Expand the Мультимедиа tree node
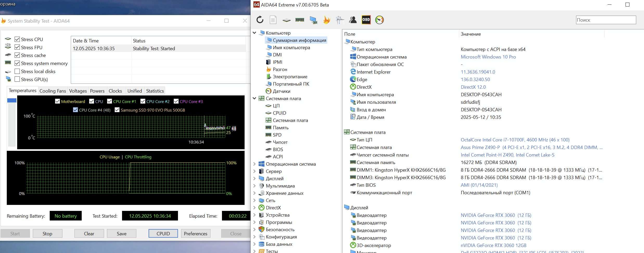Image resolution: width=644 pixels, height=253 pixels. 254,186
